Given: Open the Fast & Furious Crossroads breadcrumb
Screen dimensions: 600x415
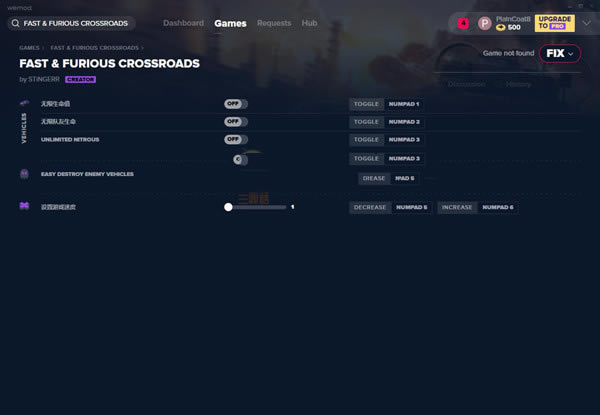Looking at the screenshot, I should (x=94, y=47).
